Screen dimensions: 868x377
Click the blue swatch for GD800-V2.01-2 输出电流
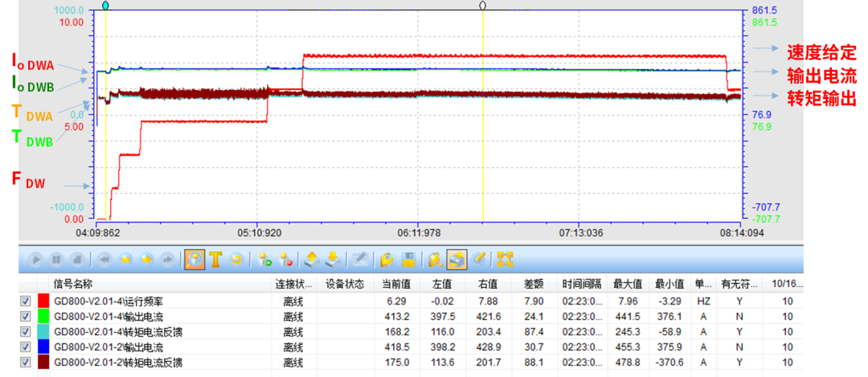[44, 347]
